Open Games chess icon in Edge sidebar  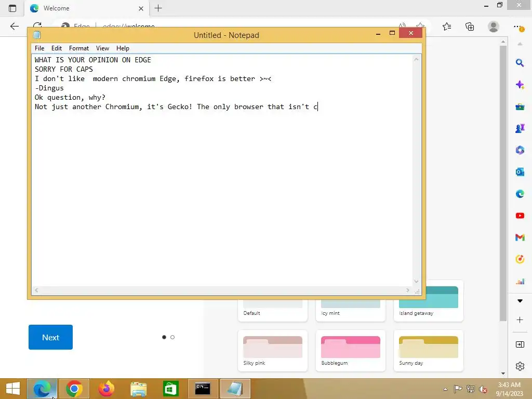coord(520,128)
